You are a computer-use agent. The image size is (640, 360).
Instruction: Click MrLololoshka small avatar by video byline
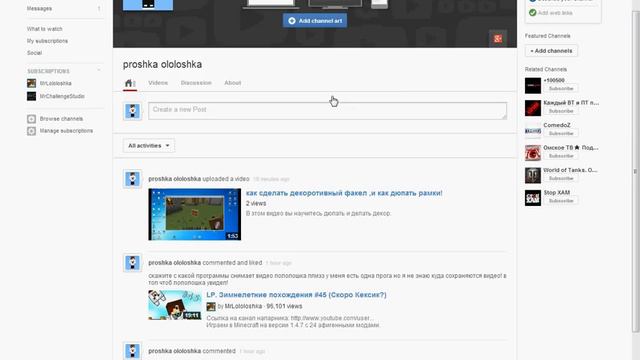coord(211,307)
